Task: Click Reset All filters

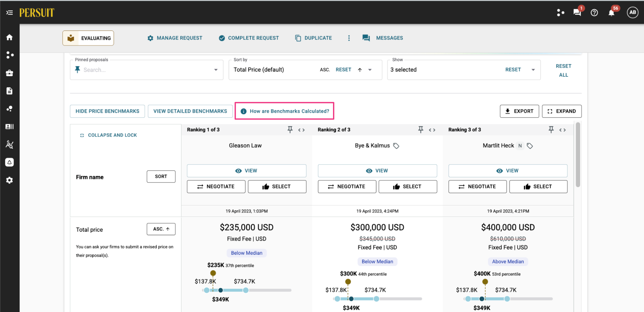Action: 563,71
